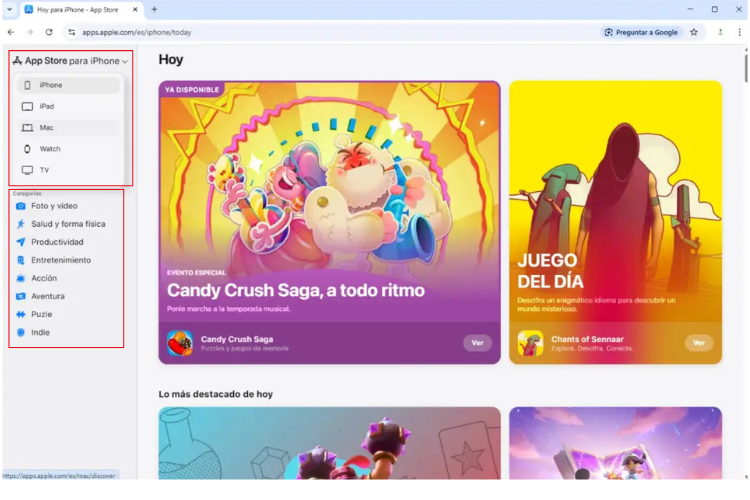The width and height of the screenshot is (750, 500).
Task: Open the Salud y forma física category
Action: tap(68, 224)
